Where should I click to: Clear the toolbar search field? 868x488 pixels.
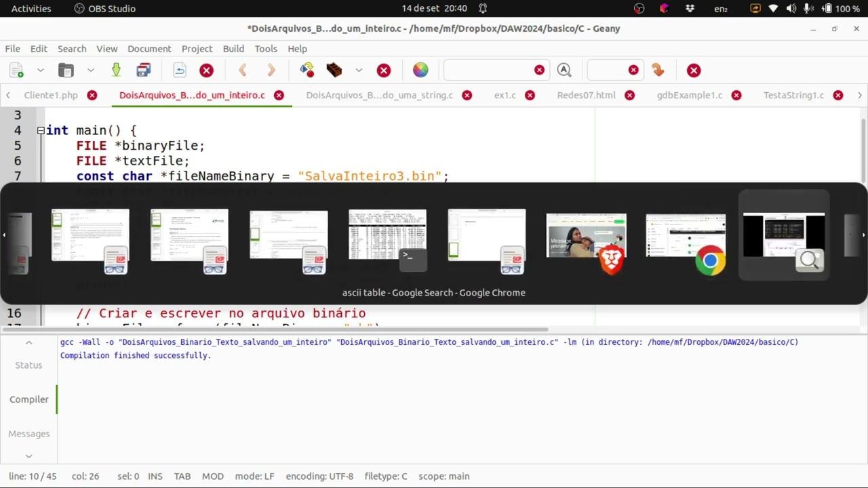click(x=539, y=70)
